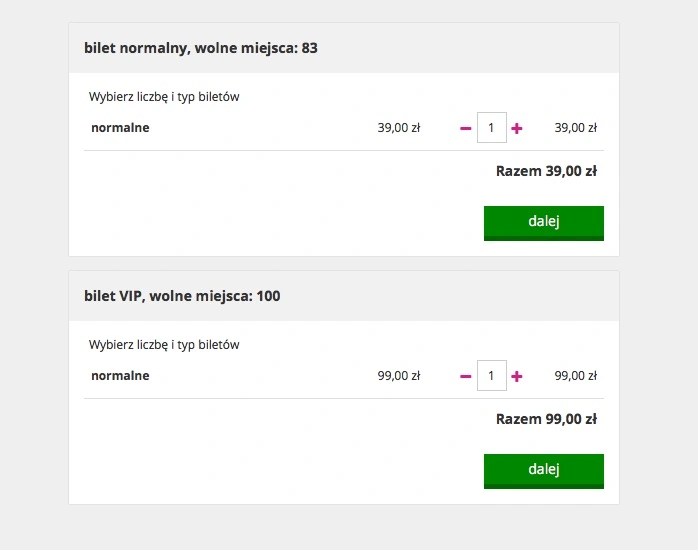Screen dimensions: 698x550
Task: Click dalej under Razem 39,00 zł
Action: [544, 223]
